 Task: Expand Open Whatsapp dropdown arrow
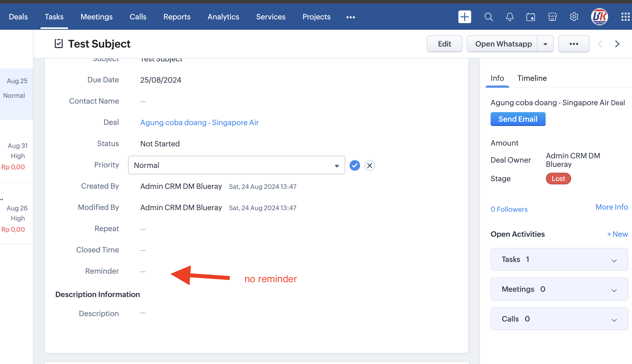pos(545,44)
